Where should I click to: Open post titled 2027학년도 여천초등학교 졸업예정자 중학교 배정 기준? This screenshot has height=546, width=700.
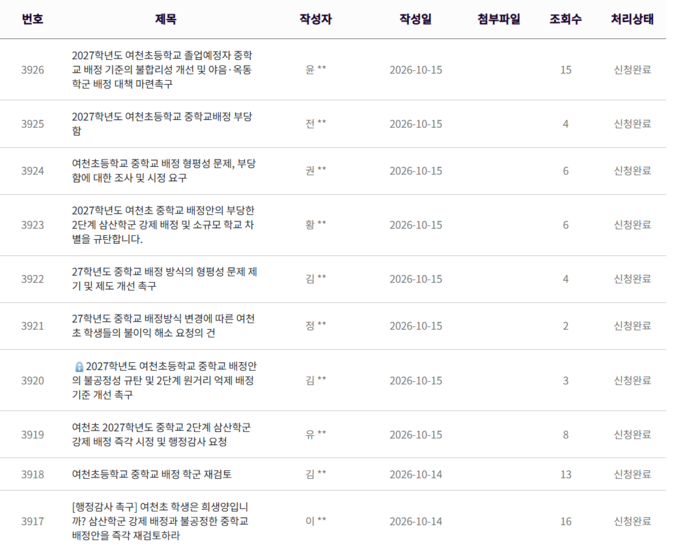coord(162,70)
